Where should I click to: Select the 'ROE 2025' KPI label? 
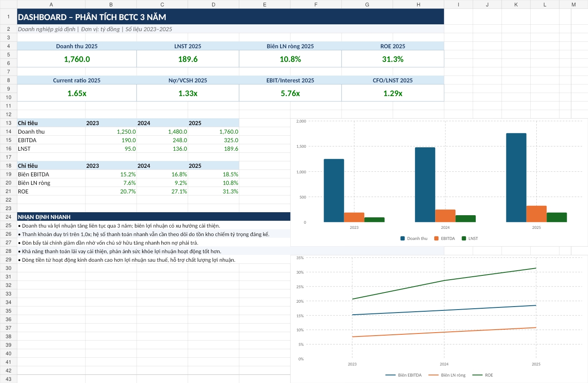393,46
